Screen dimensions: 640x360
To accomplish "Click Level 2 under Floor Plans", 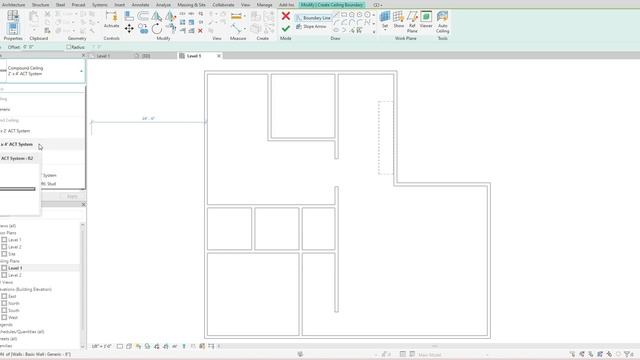I will [x=15, y=247].
